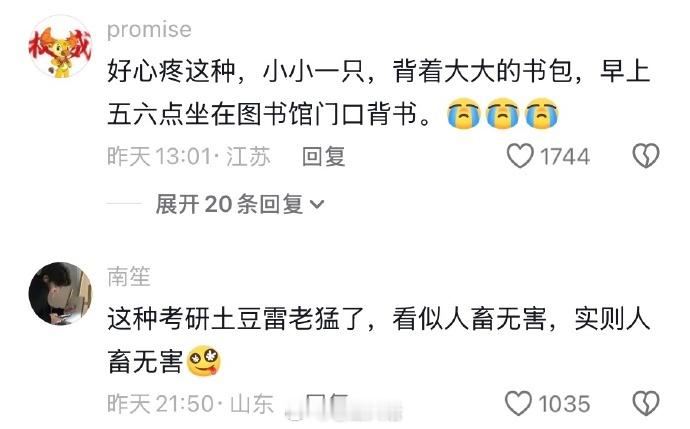This screenshot has height=429, width=690.
Task: Select 南笙's comment text about 考研土豆雷
Action: point(378,340)
